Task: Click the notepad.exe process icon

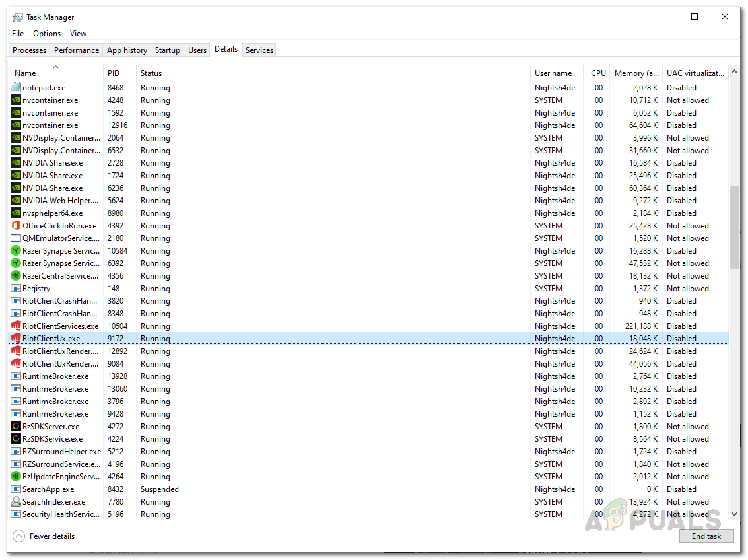Action: click(x=16, y=88)
